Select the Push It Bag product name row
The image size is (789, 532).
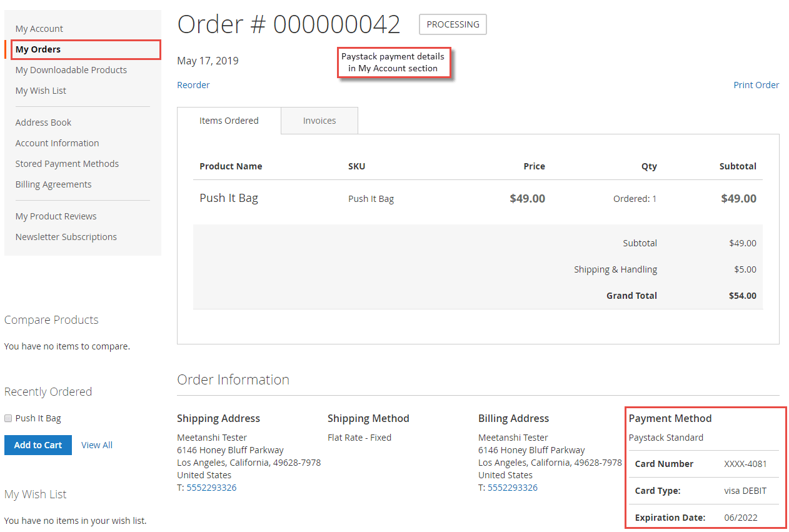click(x=228, y=198)
